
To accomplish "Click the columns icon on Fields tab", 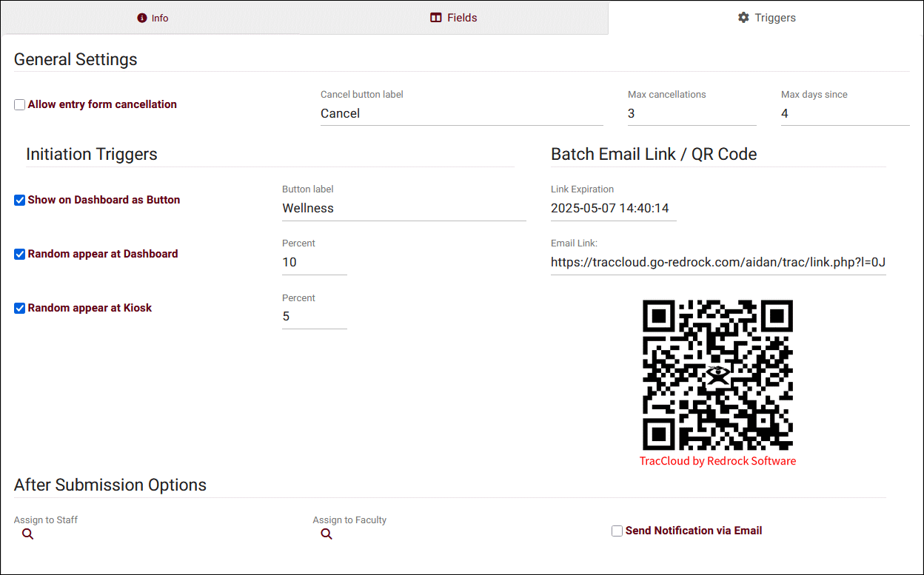I will point(436,18).
